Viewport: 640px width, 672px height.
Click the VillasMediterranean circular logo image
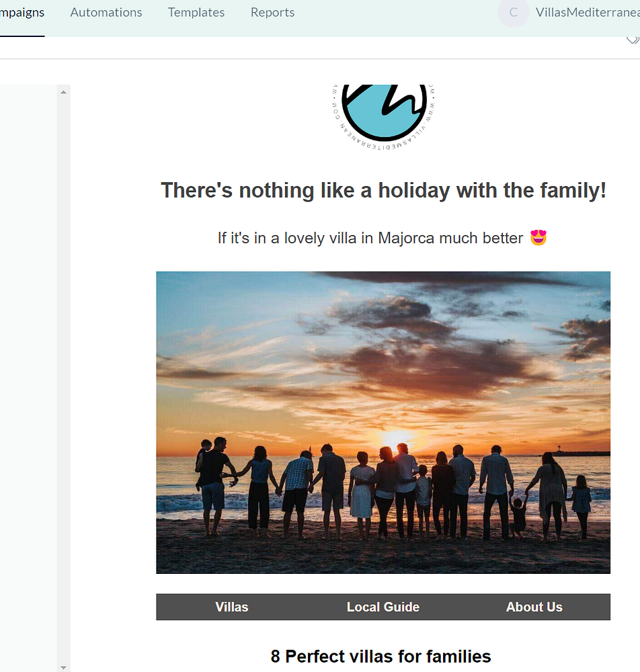[x=384, y=117]
